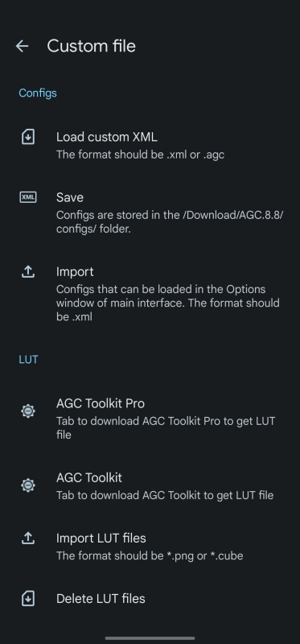The width and height of the screenshot is (300, 644).
Task: Tap the bottom navigation gesture bar
Action: tap(150, 638)
